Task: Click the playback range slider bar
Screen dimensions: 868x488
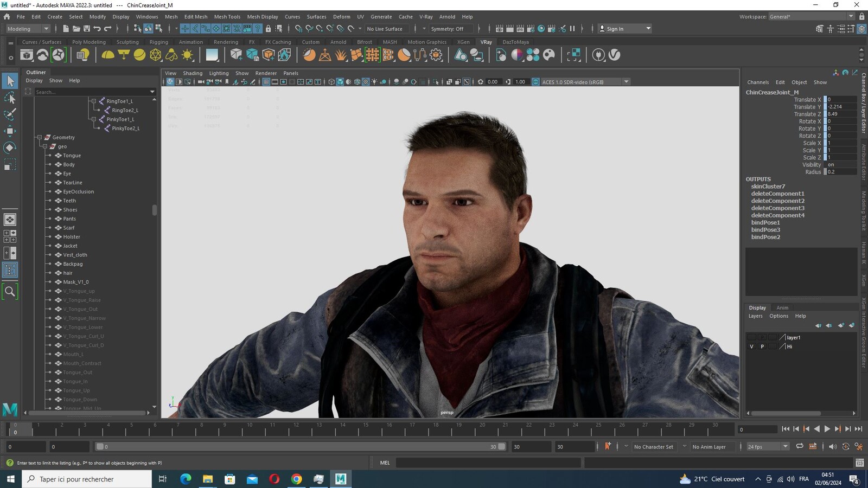Action: coord(301,447)
